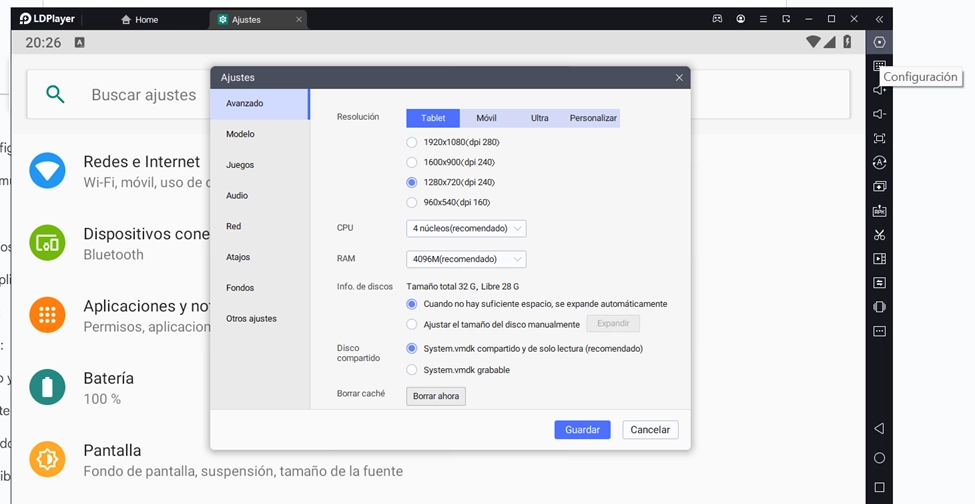Open the RAM size dropdown
This screenshot has width=975, height=504.
(467, 259)
